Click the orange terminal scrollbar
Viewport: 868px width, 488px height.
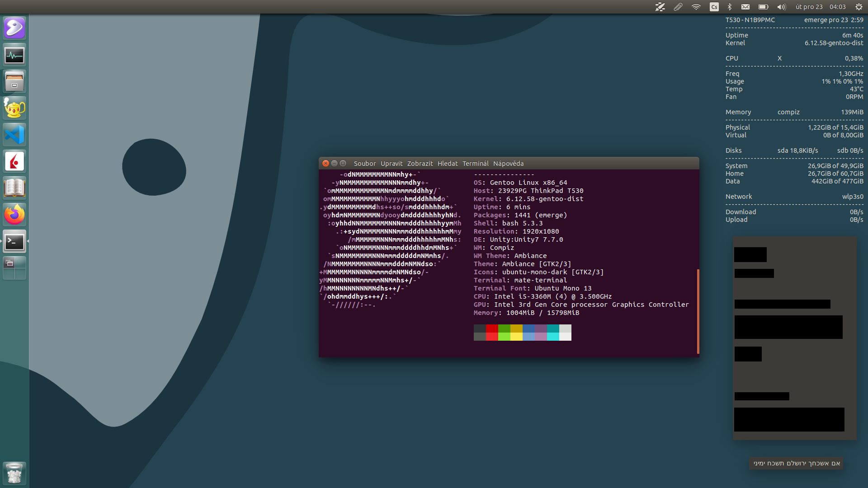pos(698,311)
